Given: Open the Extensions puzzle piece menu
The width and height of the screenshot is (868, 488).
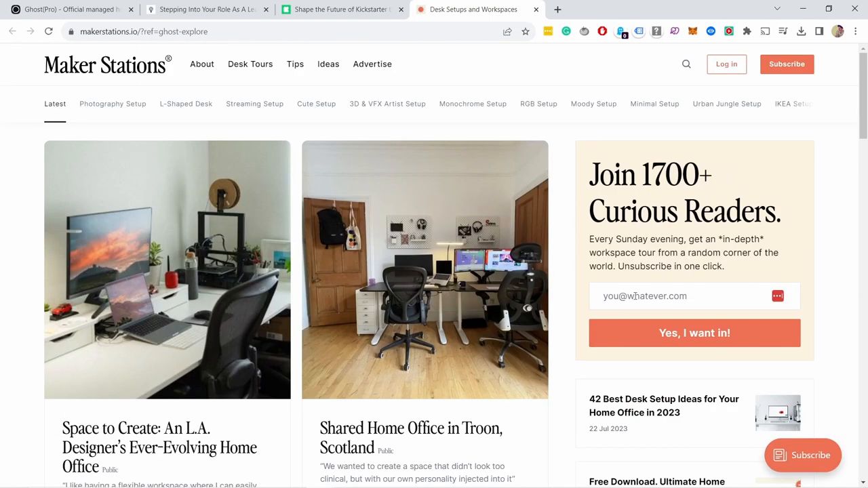Looking at the screenshot, I should [747, 31].
